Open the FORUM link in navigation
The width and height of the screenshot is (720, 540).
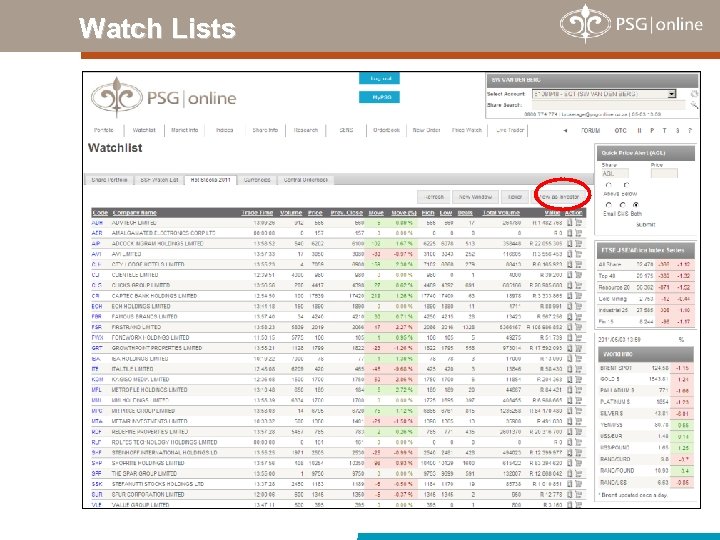pos(591,131)
